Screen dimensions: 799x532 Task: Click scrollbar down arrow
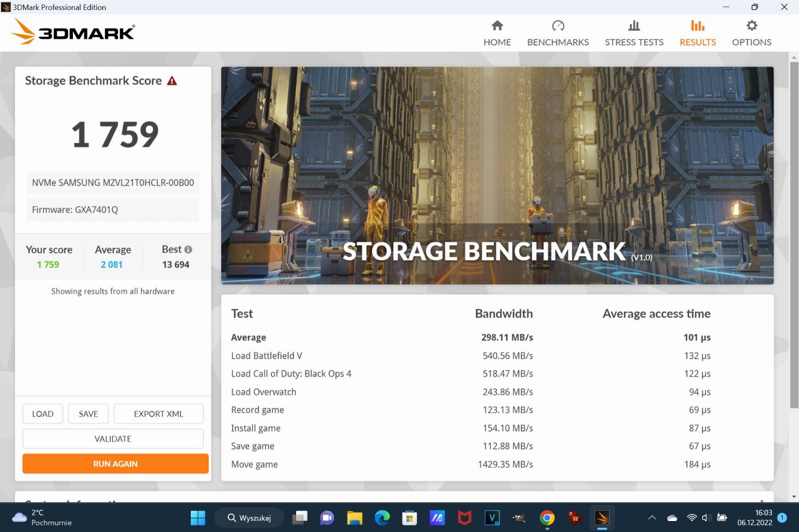(x=794, y=497)
